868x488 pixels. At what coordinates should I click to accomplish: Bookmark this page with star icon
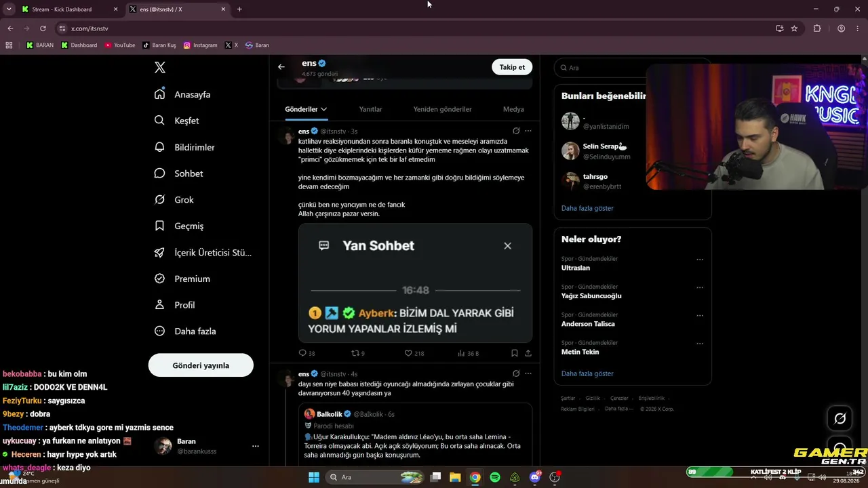click(x=794, y=28)
